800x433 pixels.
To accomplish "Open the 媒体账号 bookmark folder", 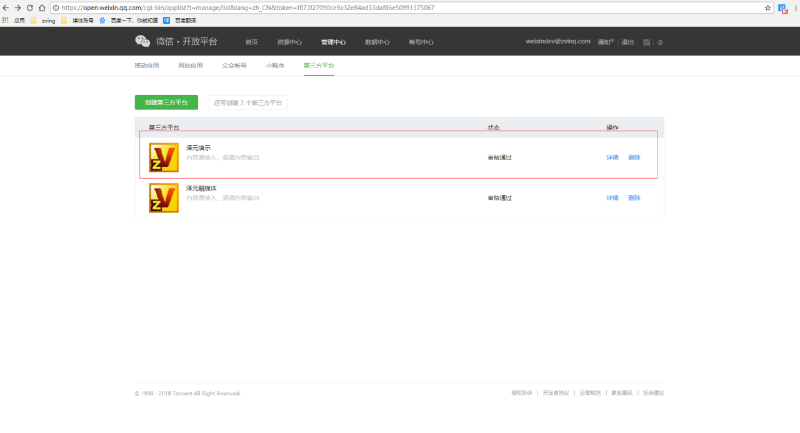I will click(x=77, y=20).
